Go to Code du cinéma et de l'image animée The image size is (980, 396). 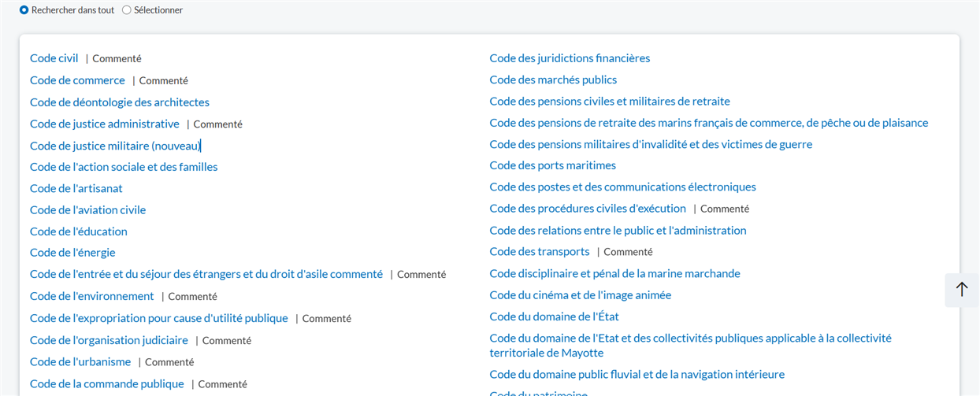tap(580, 295)
